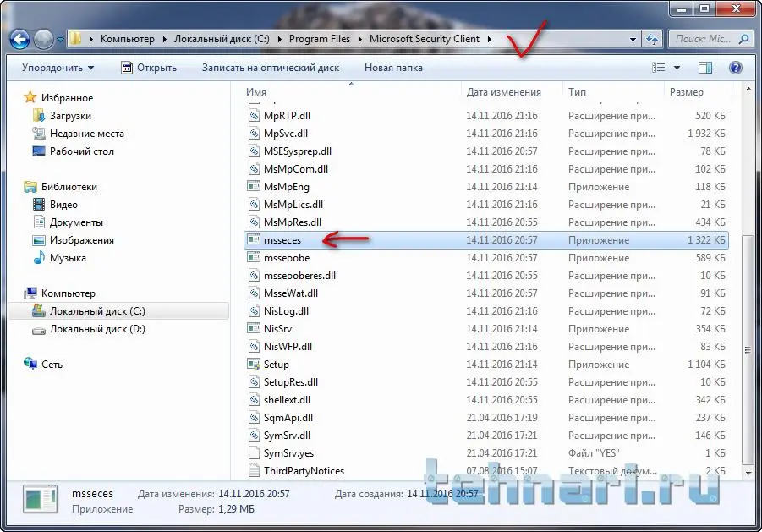Open the Документы library

click(76, 222)
